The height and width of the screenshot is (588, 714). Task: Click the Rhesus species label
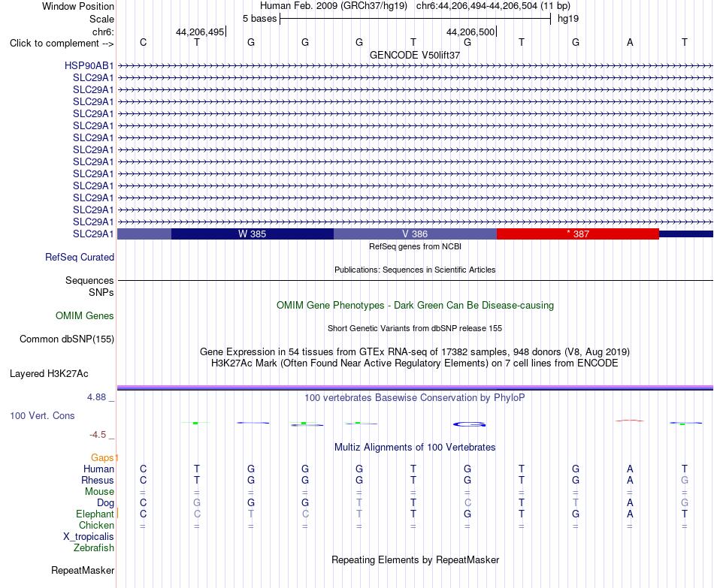pyautogui.click(x=98, y=480)
